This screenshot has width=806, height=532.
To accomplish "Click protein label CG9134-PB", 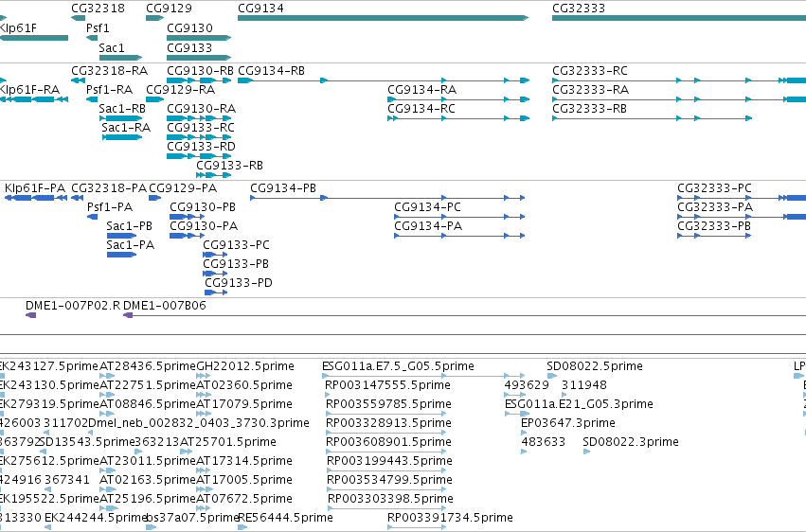I will pyautogui.click(x=283, y=188).
